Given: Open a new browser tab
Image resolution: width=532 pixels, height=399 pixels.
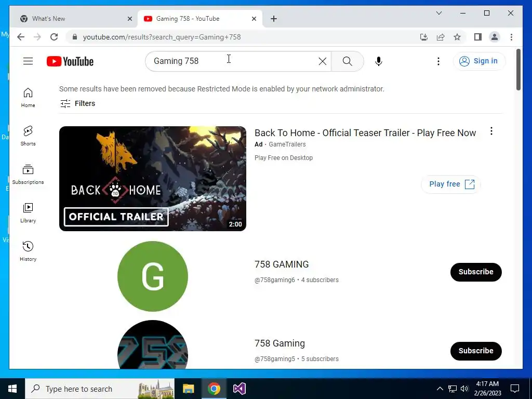Looking at the screenshot, I should (x=274, y=19).
